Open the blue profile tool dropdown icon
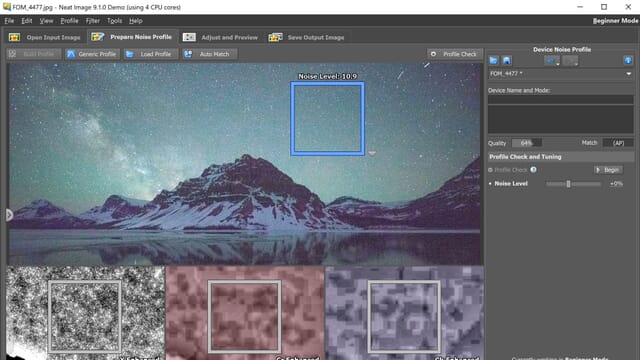The image size is (640, 360). click(x=552, y=61)
